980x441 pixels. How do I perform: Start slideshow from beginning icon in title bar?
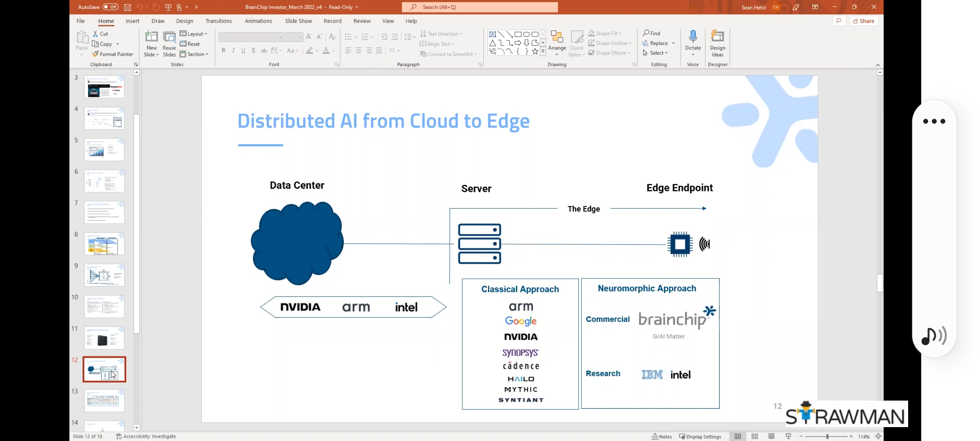pyautogui.click(x=168, y=7)
